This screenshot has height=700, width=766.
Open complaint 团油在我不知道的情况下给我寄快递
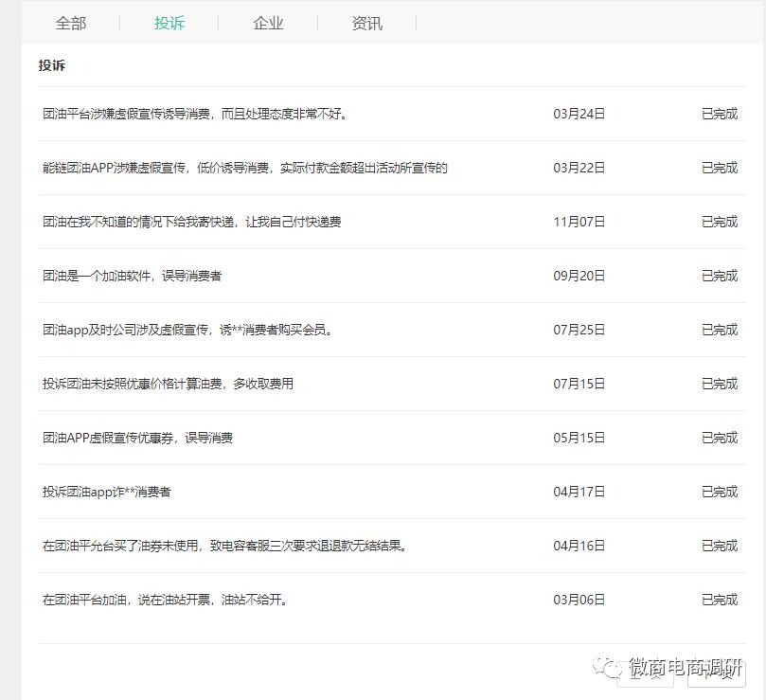click(192, 222)
